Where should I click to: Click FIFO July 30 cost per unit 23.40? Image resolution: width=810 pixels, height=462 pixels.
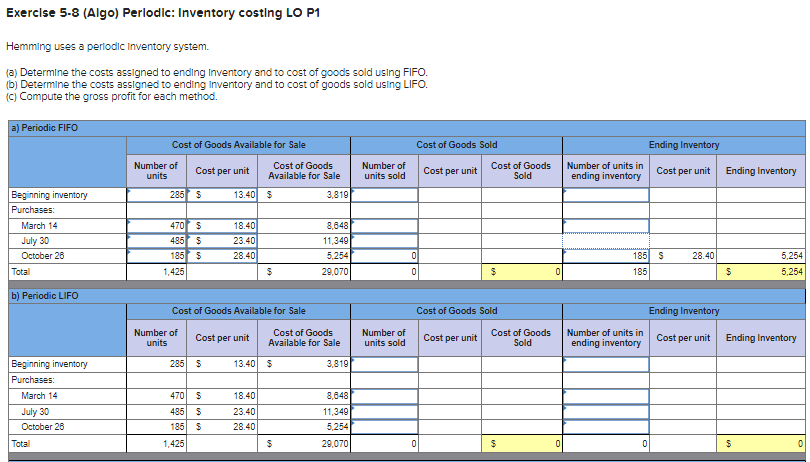pos(222,241)
